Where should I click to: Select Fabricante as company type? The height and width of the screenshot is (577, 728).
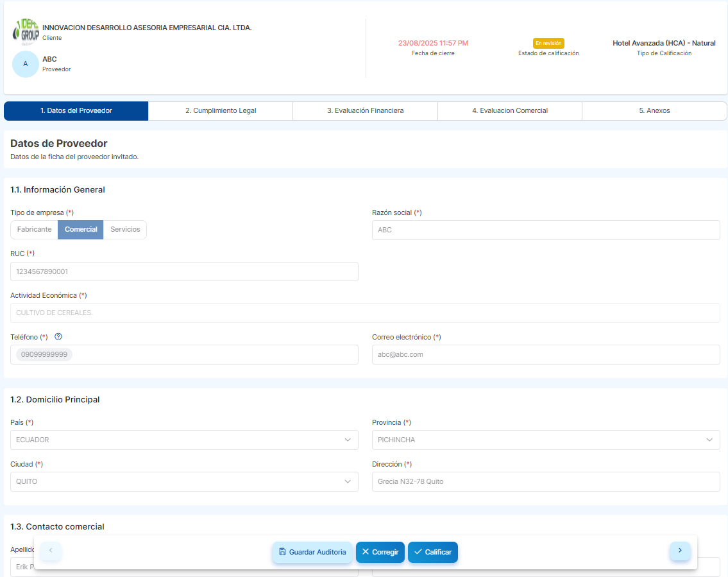click(x=35, y=230)
